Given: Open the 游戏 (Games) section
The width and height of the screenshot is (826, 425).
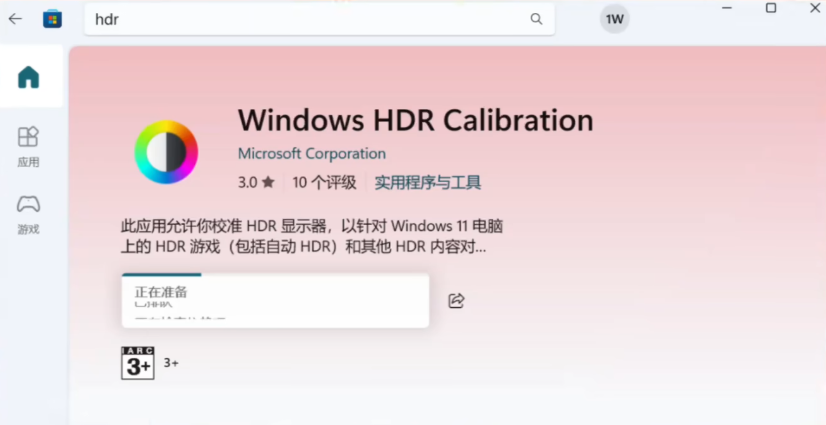Looking at the screenshot, I should click(x=29, y=213).
